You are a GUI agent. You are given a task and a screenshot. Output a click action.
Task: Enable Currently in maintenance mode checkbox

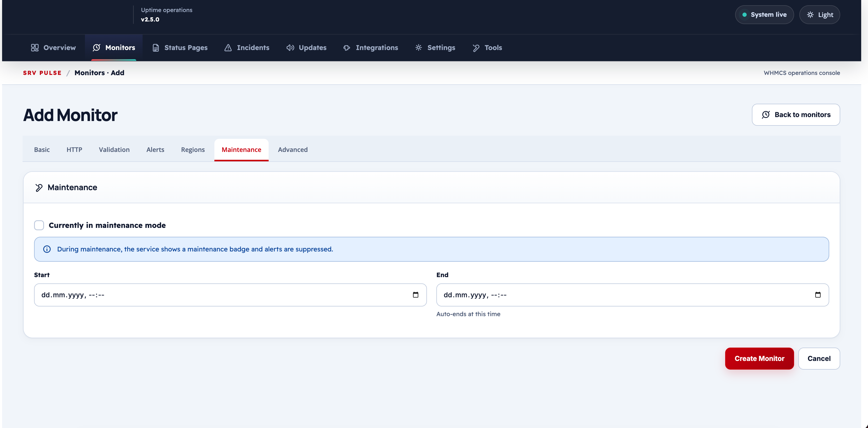pyautogui.click(x=39, y=225)
